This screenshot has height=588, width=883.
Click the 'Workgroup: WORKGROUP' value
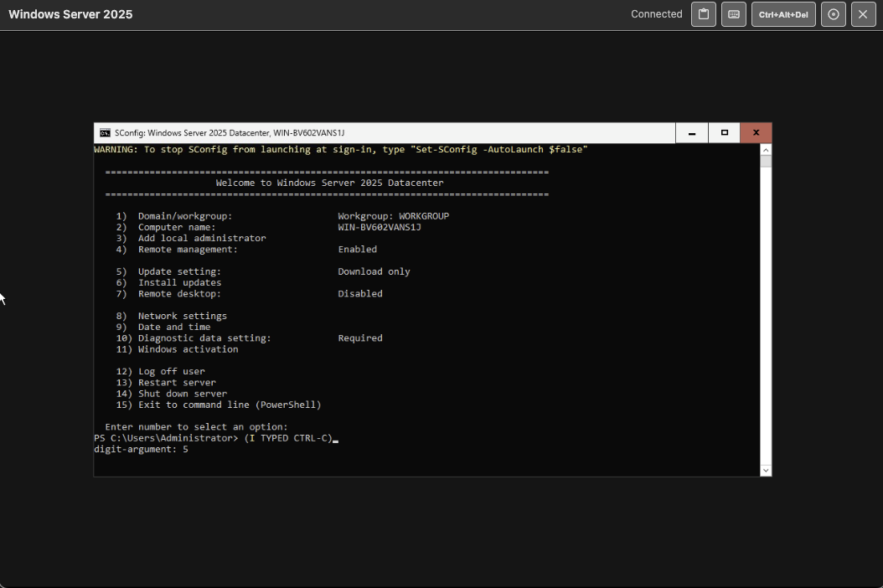click(394, 216)
